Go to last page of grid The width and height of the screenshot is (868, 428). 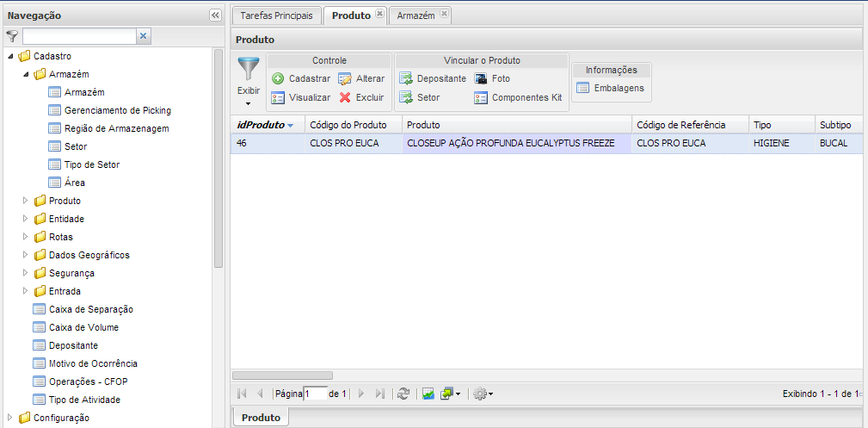coord(379,394)
